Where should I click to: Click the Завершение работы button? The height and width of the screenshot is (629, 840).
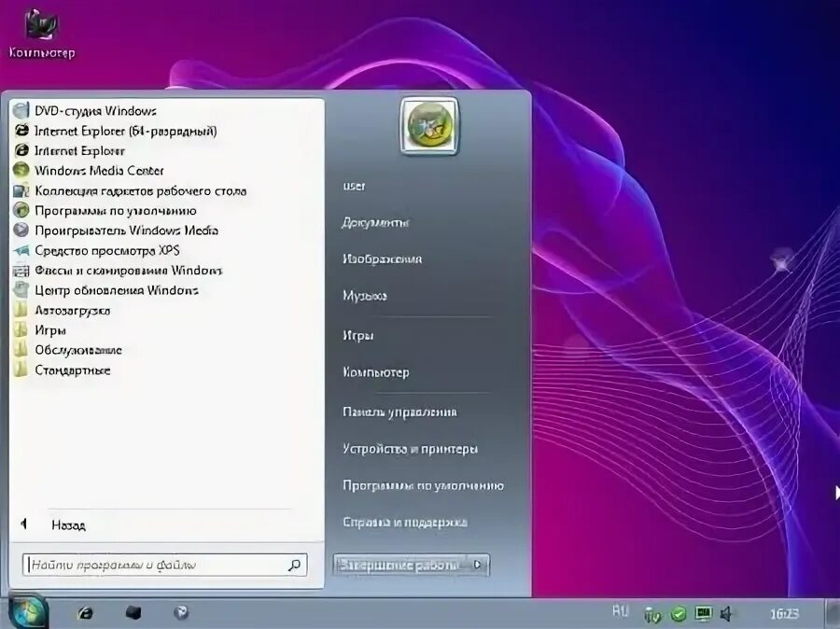click(399, 565)
